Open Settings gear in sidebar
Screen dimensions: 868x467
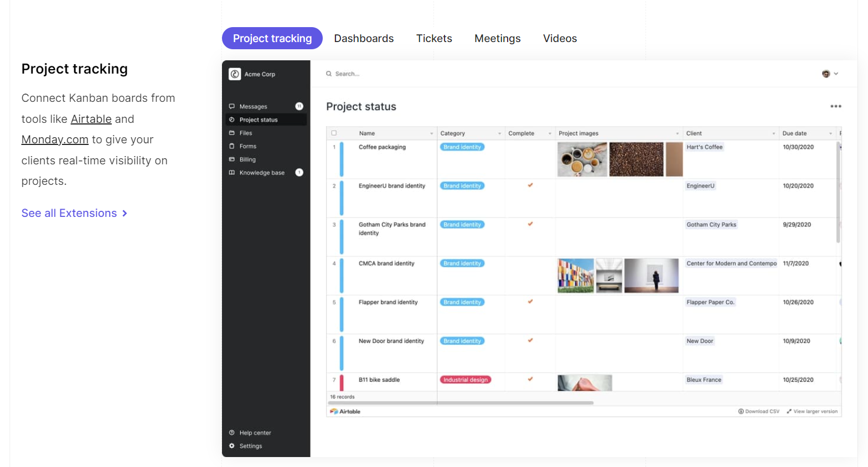232,446
